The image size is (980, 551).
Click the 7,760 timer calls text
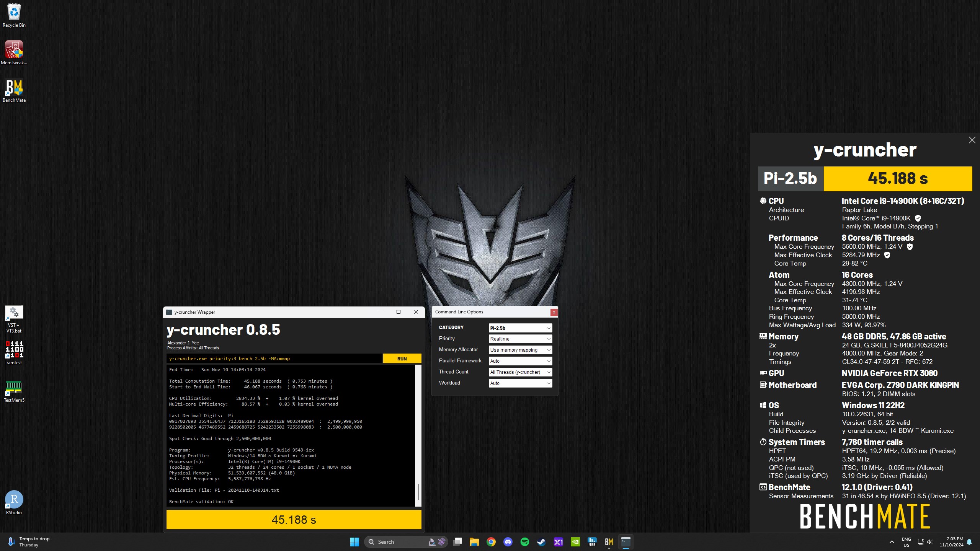[872, 442]
